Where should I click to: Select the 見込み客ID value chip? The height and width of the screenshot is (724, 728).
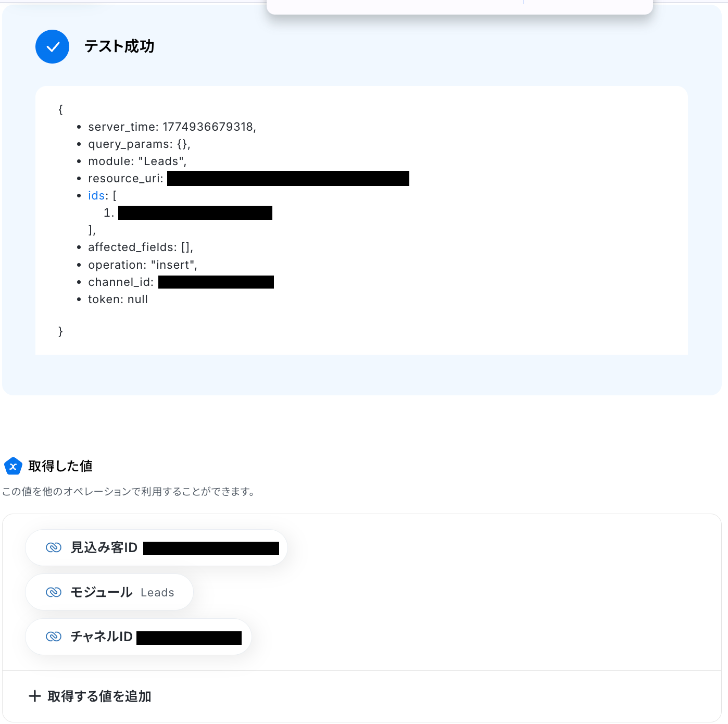click(x=156, y=548)
